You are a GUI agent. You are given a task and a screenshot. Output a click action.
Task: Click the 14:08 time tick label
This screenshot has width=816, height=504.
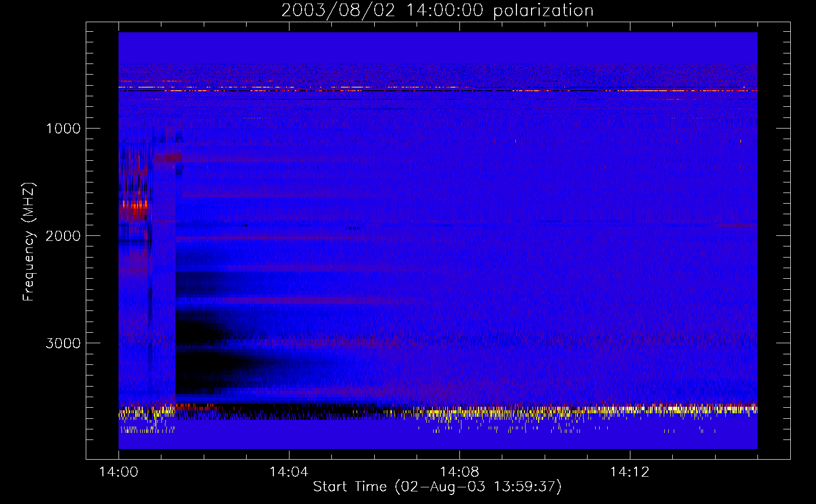click(x=459, y=472)
